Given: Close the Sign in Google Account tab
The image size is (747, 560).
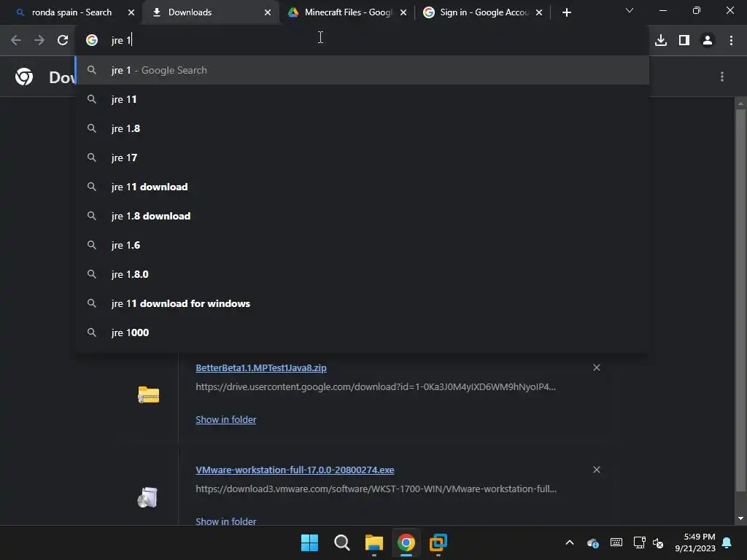Looking at the screenshot, I should coord(539,13).
